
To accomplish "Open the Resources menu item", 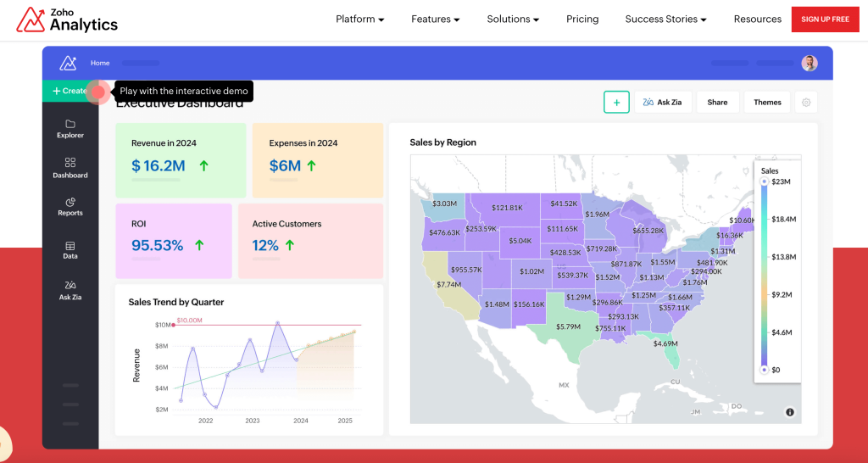I will point(757,19).
